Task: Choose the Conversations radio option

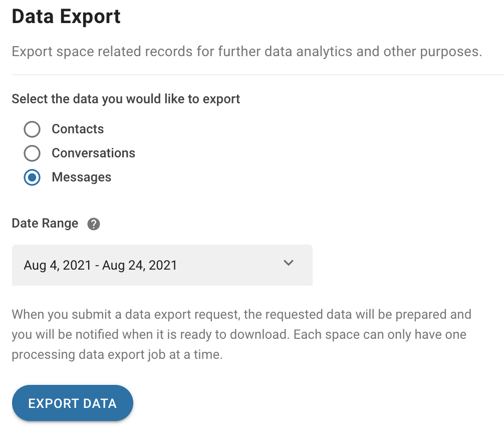Action: click(x=32, y=153)
